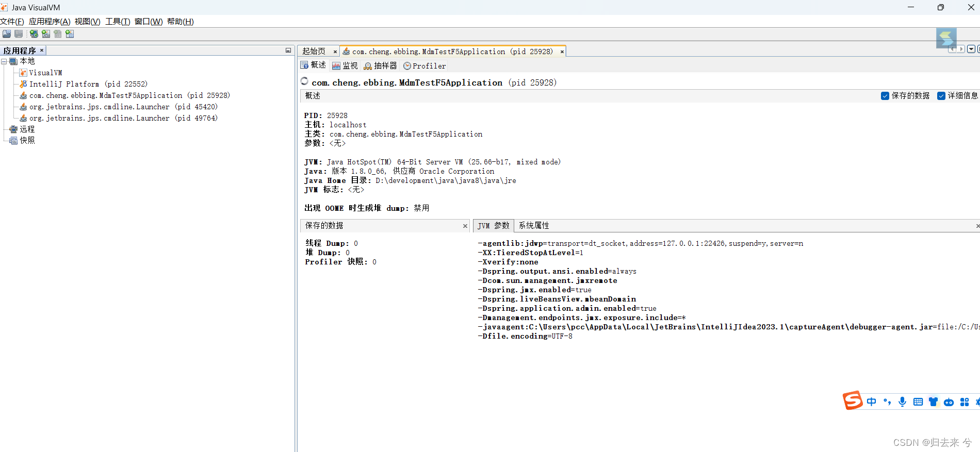Open the 文件(F) menu
Viewport: 980px width, 452px height.
(x=12, y=22)
